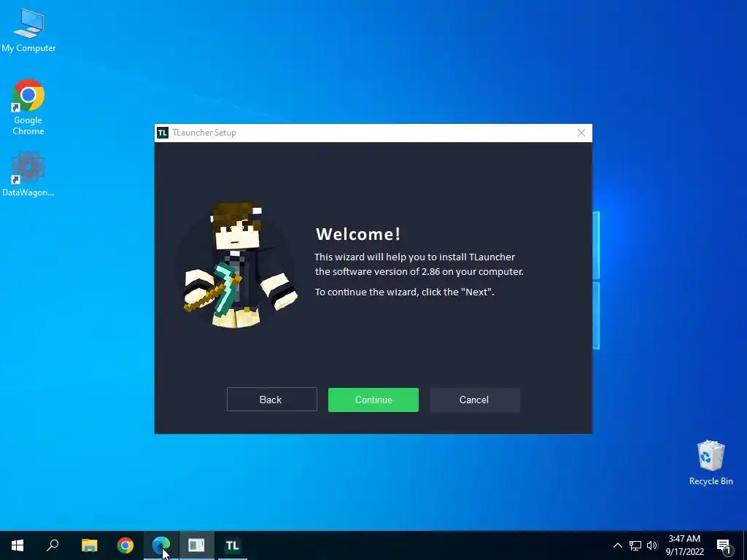
Task: Switch to Microsoft Edge on taskbar
Action: pyautogui.click(x=161, y=545)
